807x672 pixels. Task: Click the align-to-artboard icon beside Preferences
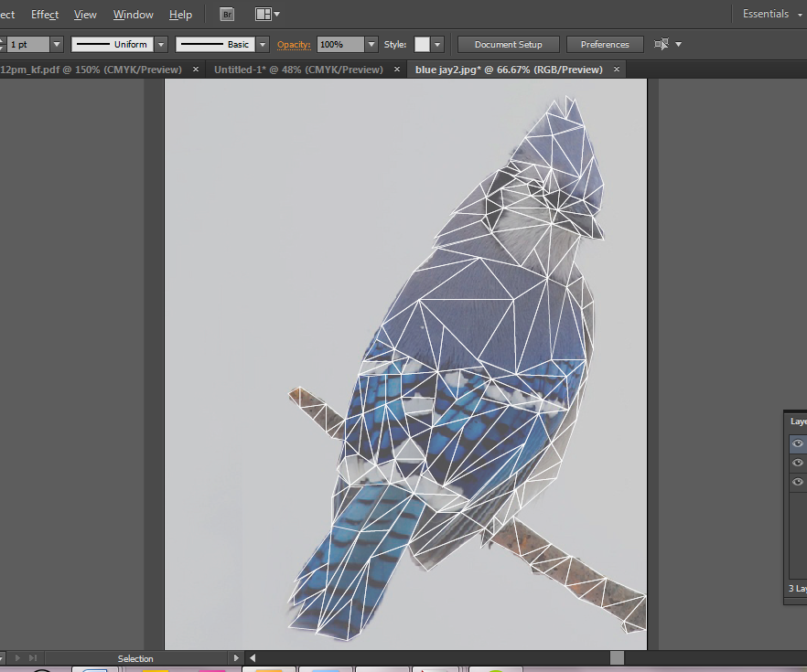click(662, 44)
